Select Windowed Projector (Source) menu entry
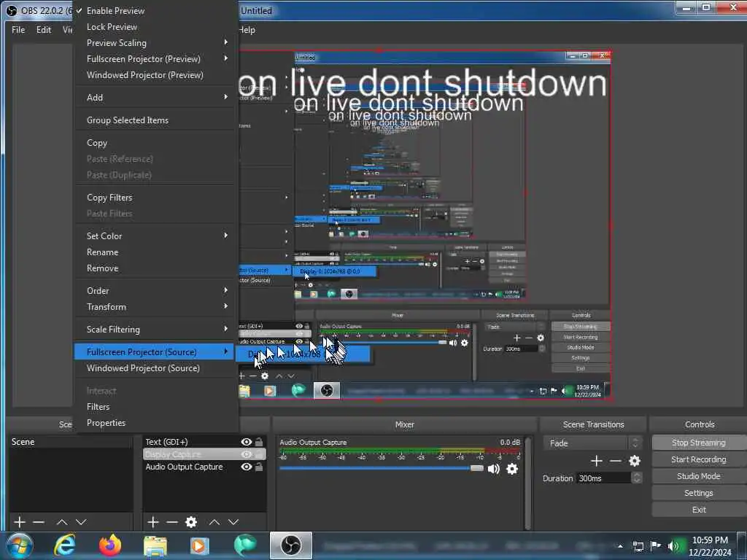 [x=156, y=368]
